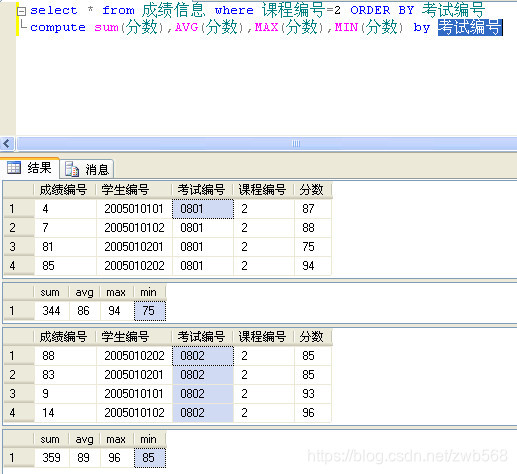517x474 pixels.
Task: Click the 'select' keyword in the query
Action: 54,10
